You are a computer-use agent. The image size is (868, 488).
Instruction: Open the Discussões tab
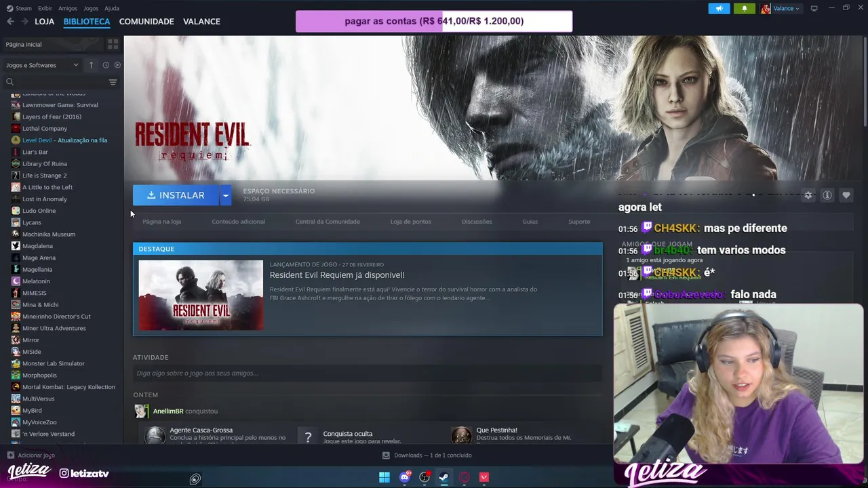pos(477,222)
